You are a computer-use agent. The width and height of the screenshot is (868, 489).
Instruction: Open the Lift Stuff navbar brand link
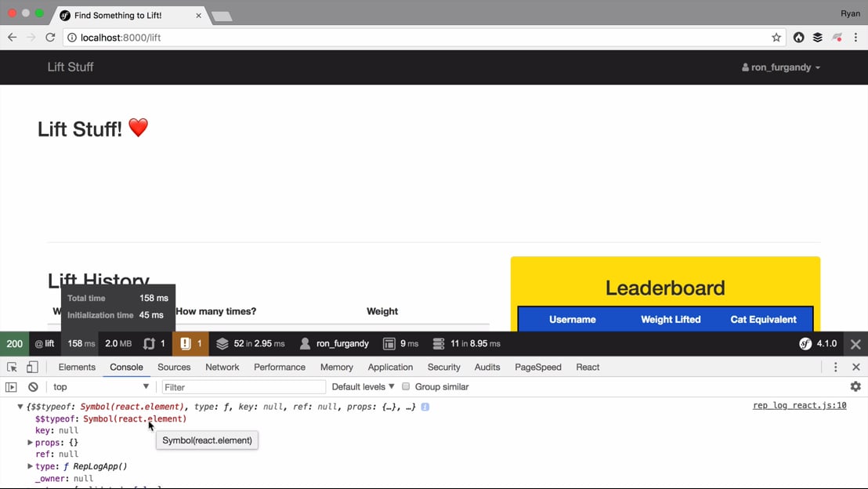tap(71, 67)
